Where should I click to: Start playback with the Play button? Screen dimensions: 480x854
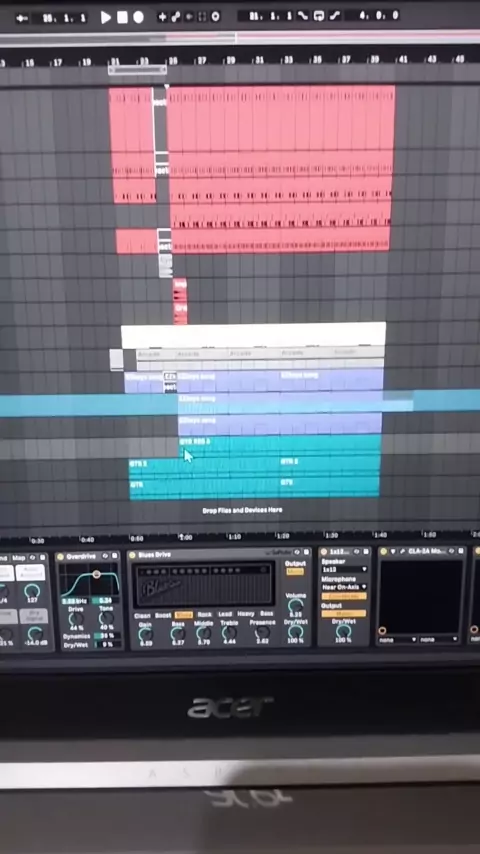click(106, 17)
